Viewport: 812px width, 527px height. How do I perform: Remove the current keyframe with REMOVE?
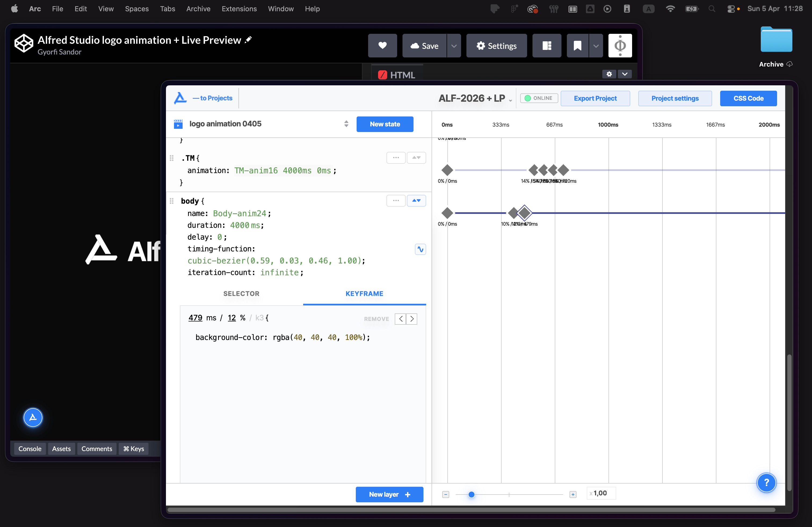pos(376,319)
